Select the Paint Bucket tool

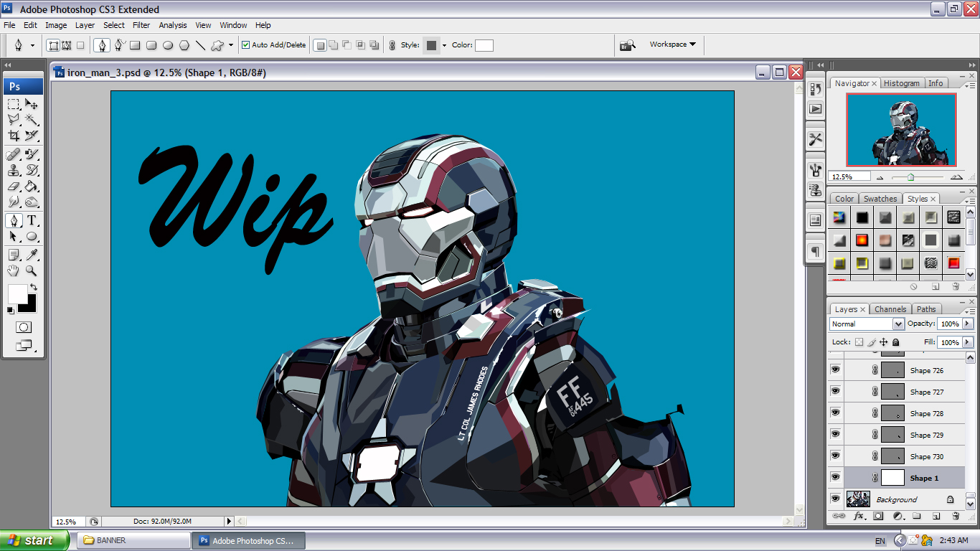click(32, 186)
